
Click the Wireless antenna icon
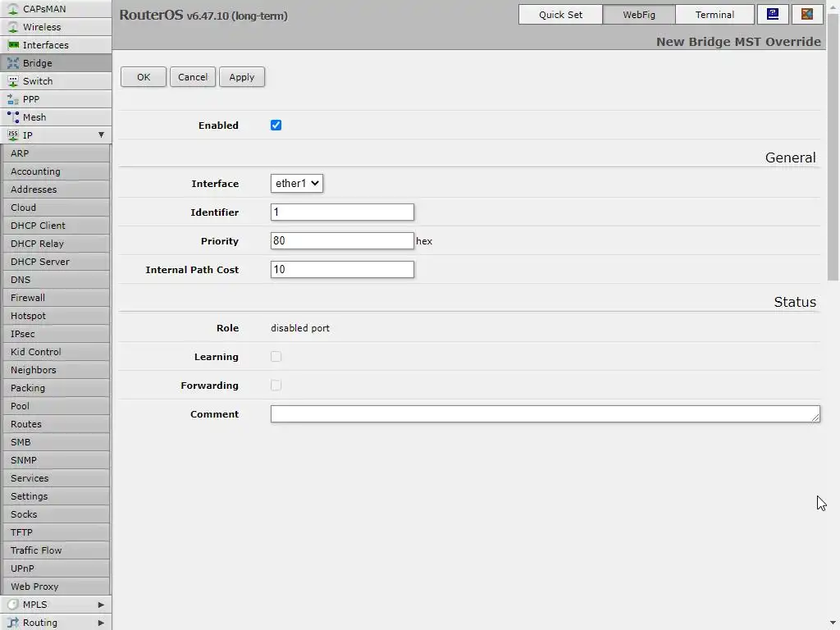coord(13,27)
